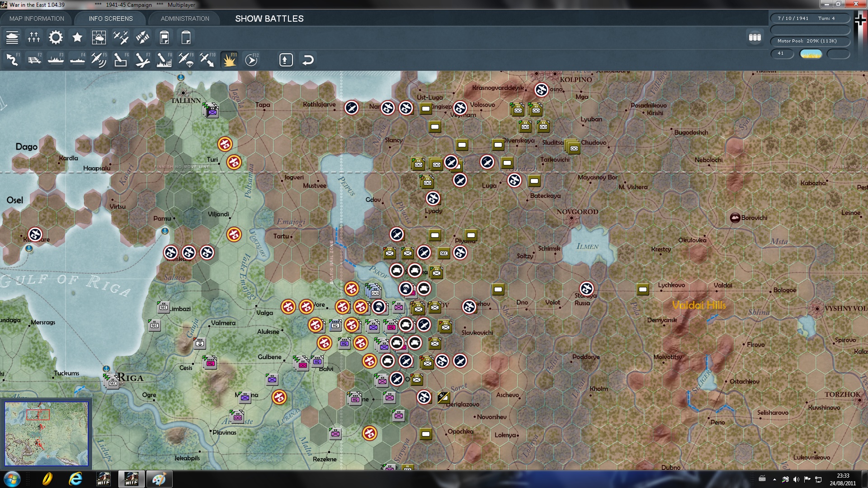Select F9 air transport mode

coord(186,60)
